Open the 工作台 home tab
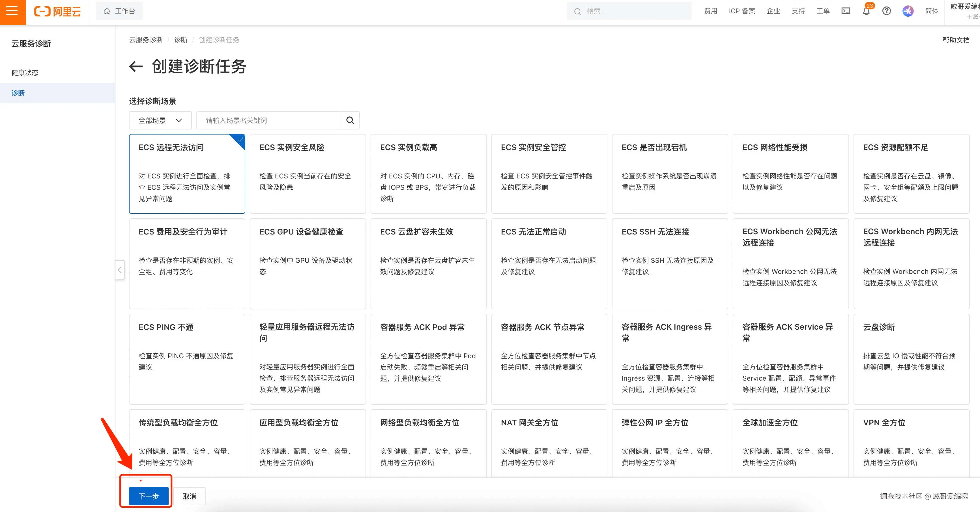 click(x=119, y=11)
